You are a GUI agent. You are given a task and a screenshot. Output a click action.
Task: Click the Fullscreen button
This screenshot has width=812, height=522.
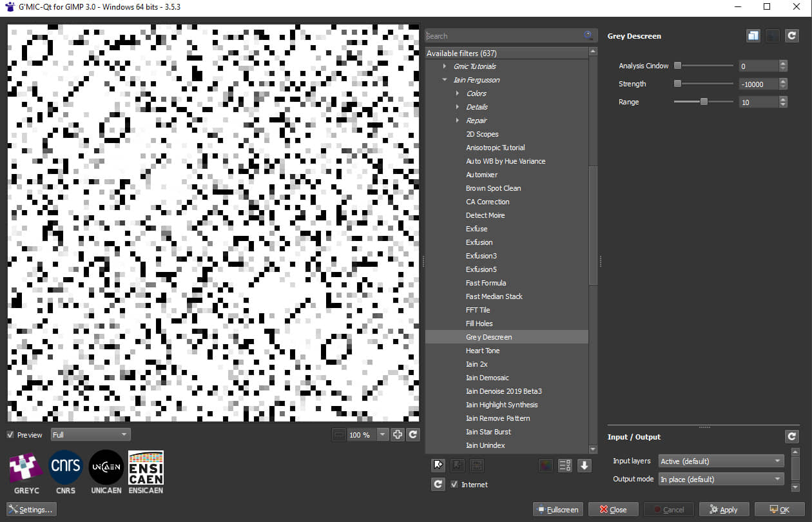point(558,510)
